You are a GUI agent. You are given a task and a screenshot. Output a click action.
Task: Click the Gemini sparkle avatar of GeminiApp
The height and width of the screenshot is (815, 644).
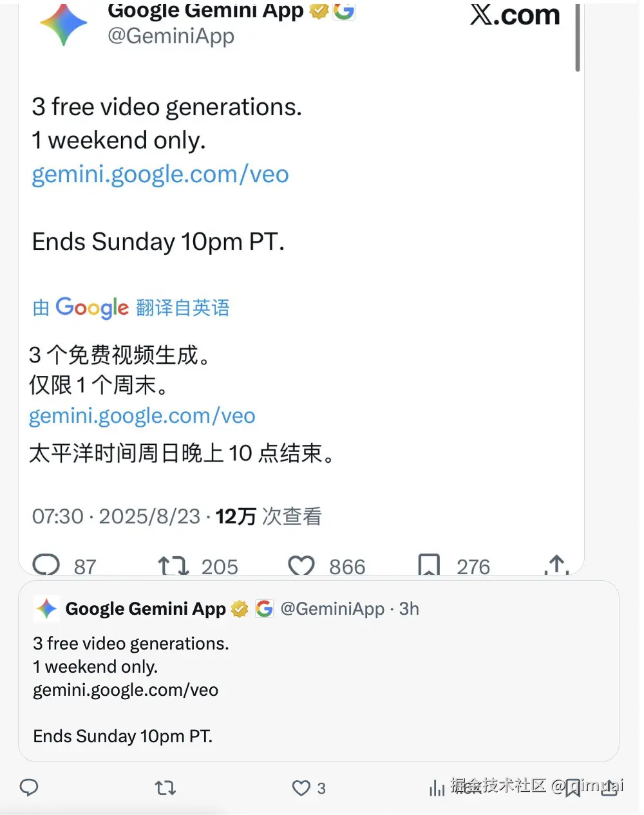point(64,23)
